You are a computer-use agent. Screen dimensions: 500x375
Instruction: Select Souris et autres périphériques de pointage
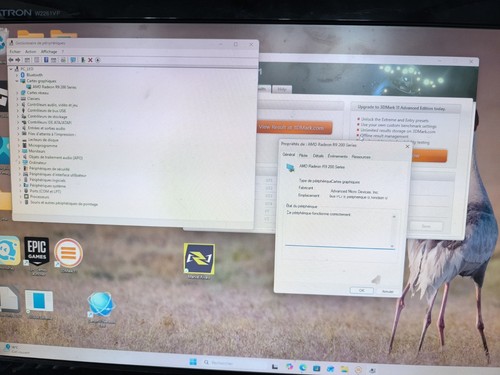64,203
